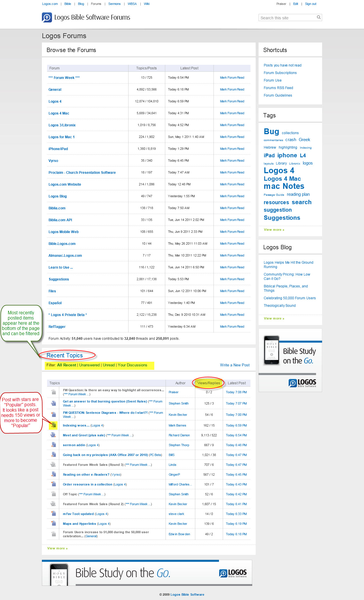
Task: Click topic icon beside 'FW QUESTION: Sentence Diagrams'
Action: pos(53,414)
